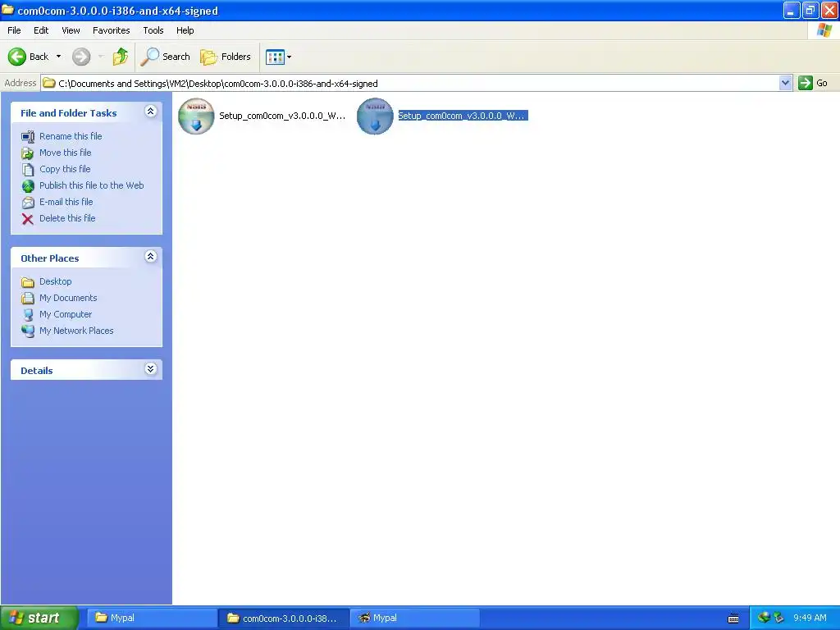Image resolution: width=840 pixels, height=630 pixels.
Task: Click the 9:49 AM system clock
Action: [x=810, y=618]
